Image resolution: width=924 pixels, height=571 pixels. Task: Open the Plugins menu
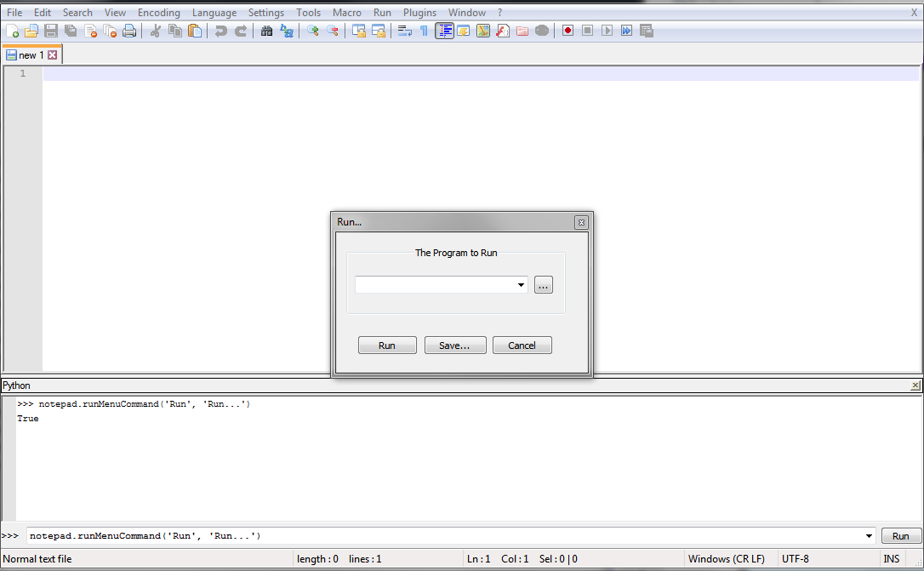pos(419,13)
